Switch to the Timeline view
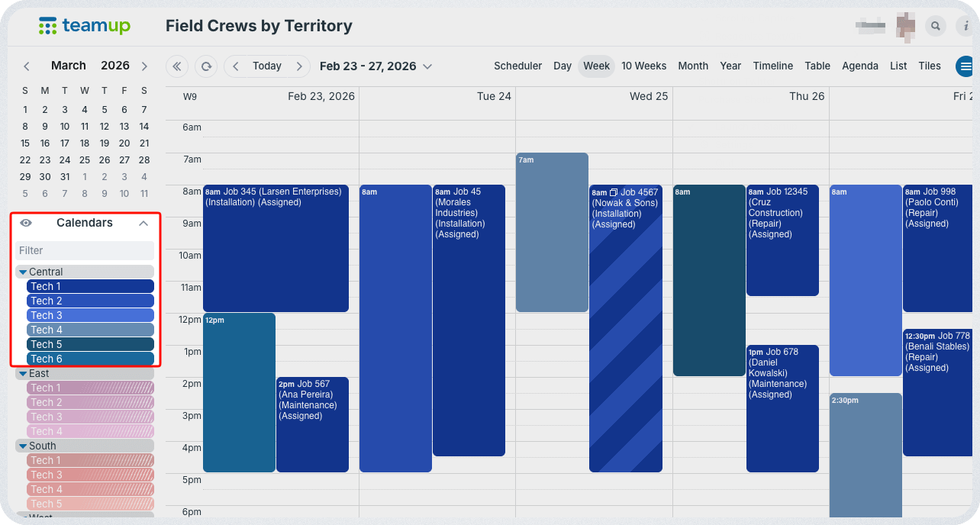Viewport: 980px width, 525px height. point(772,66)
